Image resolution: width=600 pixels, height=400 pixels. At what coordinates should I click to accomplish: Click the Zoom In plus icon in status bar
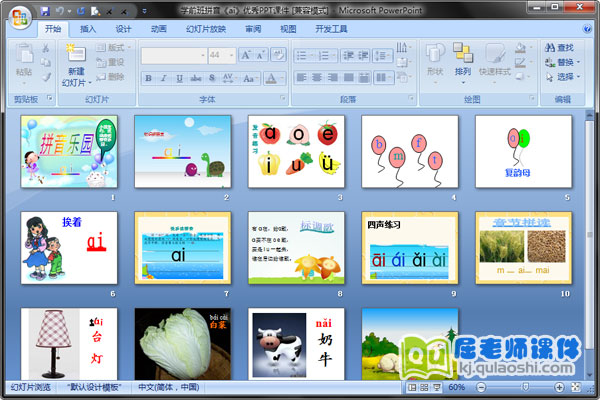point(559,388)
